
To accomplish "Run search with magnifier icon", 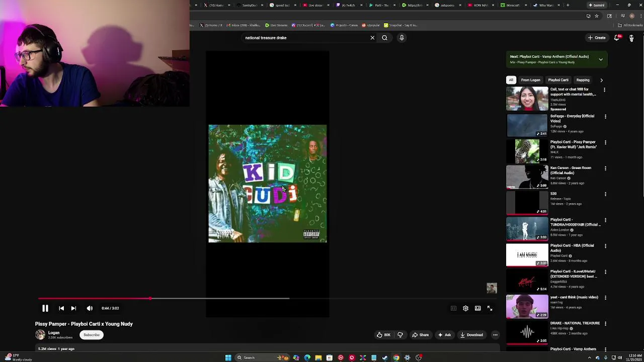I will pyautogui.click(x=384, y=38).
